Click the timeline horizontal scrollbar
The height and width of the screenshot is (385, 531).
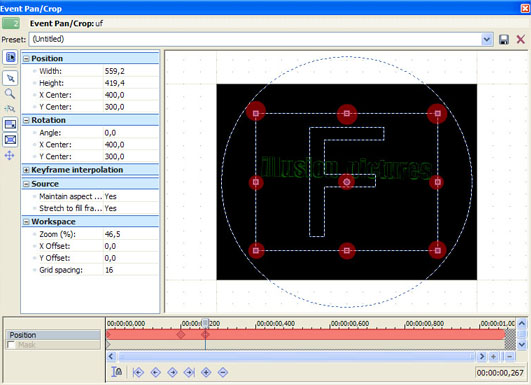pos(296,356)
